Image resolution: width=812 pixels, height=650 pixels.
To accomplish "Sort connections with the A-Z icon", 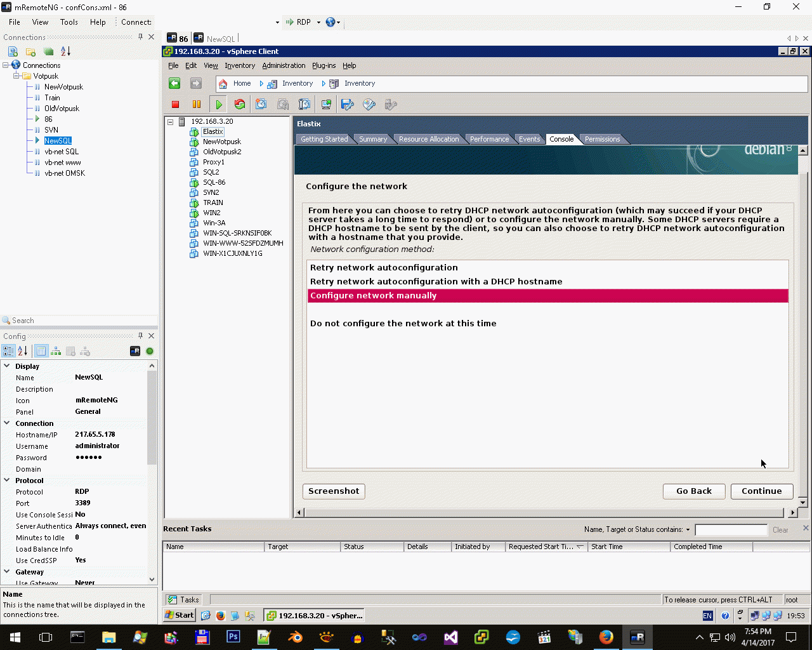I will (65, 51).
